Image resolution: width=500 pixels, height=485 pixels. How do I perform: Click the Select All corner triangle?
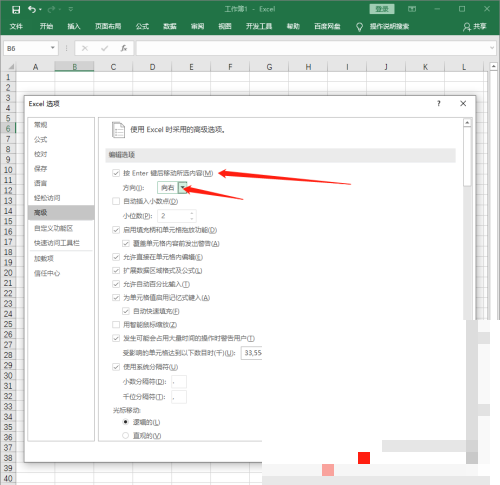[x=11, y=67]
